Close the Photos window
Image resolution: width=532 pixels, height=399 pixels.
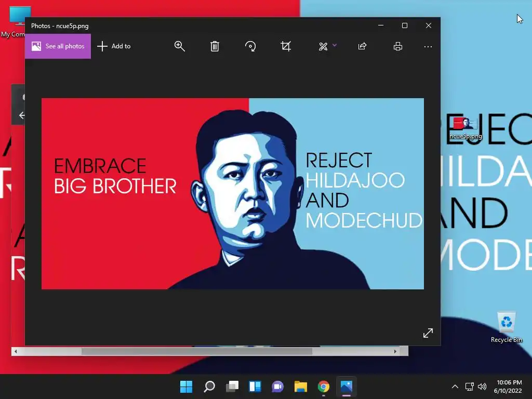[x=429, y=25]
